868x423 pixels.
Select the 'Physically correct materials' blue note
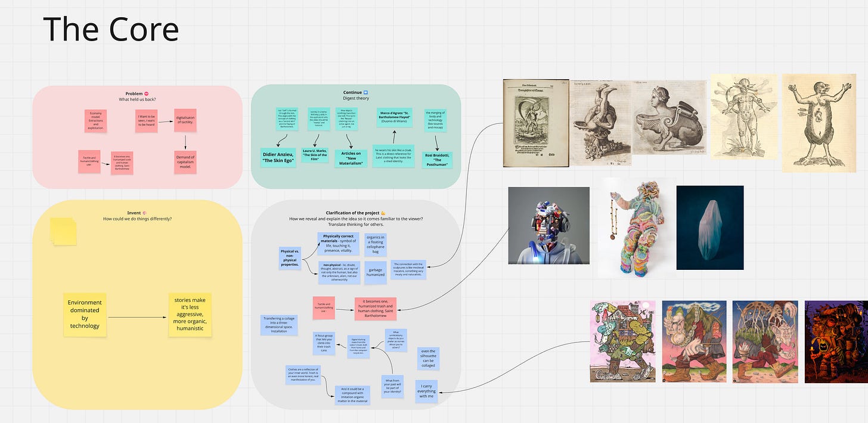pos(339,244)
